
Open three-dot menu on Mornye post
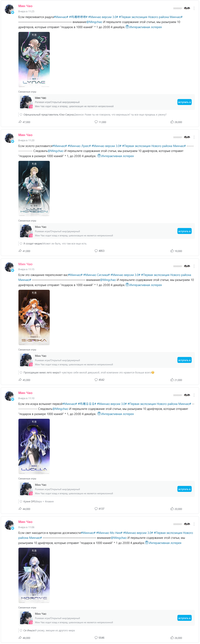tap(194, 524)
